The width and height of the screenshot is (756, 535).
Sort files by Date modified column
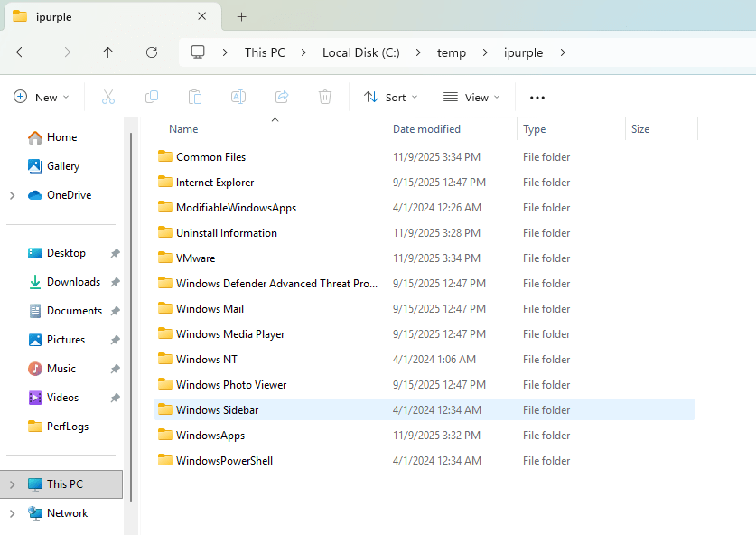pos(427,129)
